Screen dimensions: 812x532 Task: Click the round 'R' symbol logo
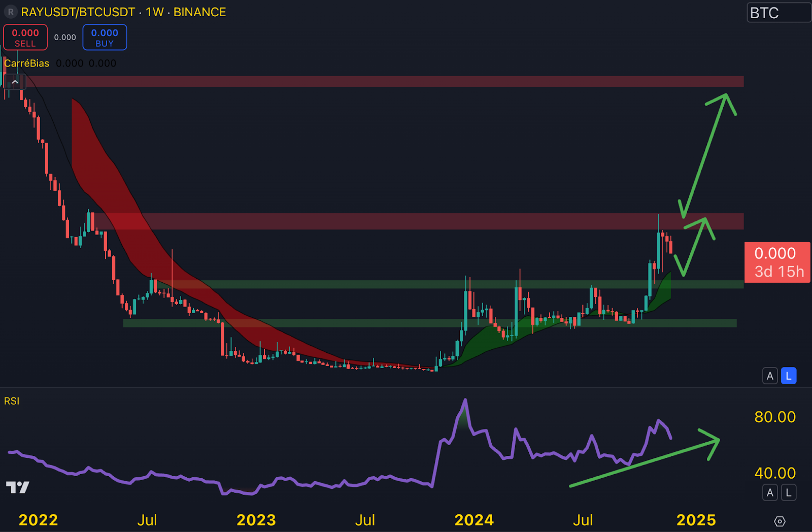click(10, 12)
